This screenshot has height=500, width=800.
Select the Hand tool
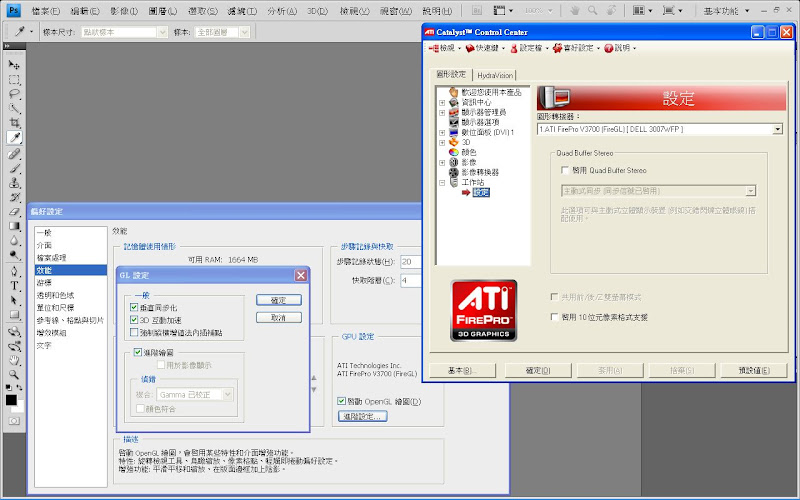pos(14,360)
